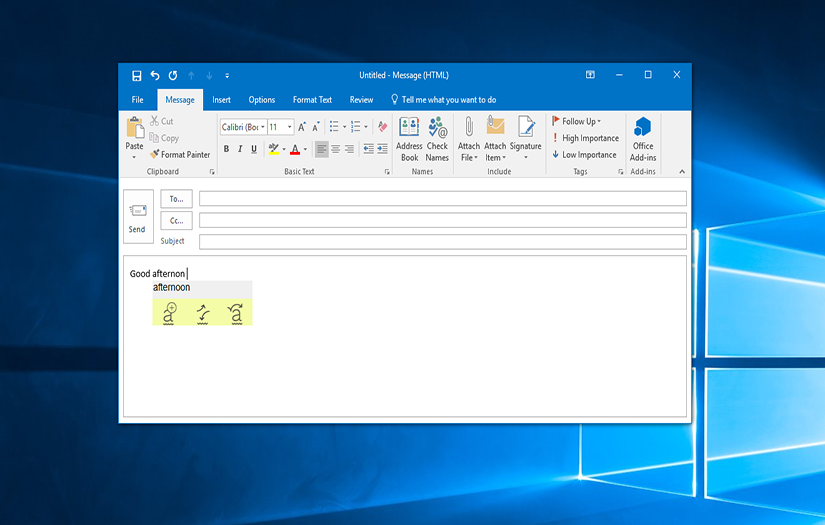Toggle Low Importance

point(584,155)
